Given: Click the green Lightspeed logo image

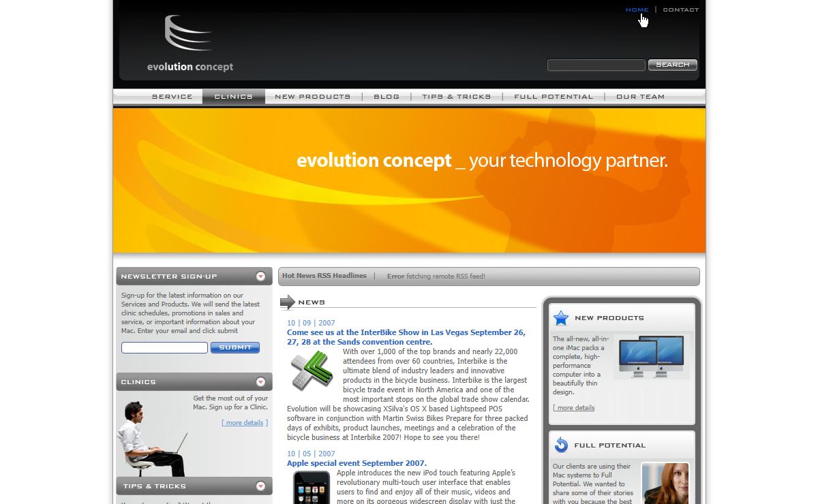Looking at the screenshot, I should coord(312,371).
